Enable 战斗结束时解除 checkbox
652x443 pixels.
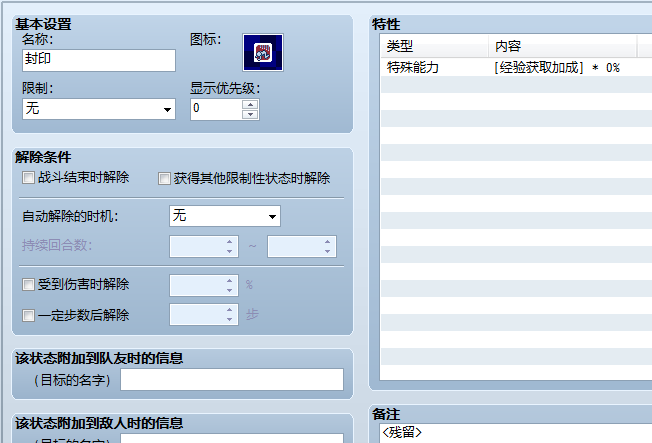[x=28, y=178]
